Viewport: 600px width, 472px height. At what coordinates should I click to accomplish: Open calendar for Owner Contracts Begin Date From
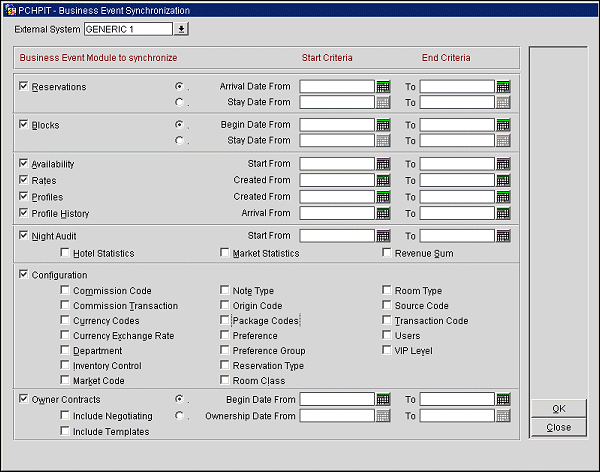[383, 399]
